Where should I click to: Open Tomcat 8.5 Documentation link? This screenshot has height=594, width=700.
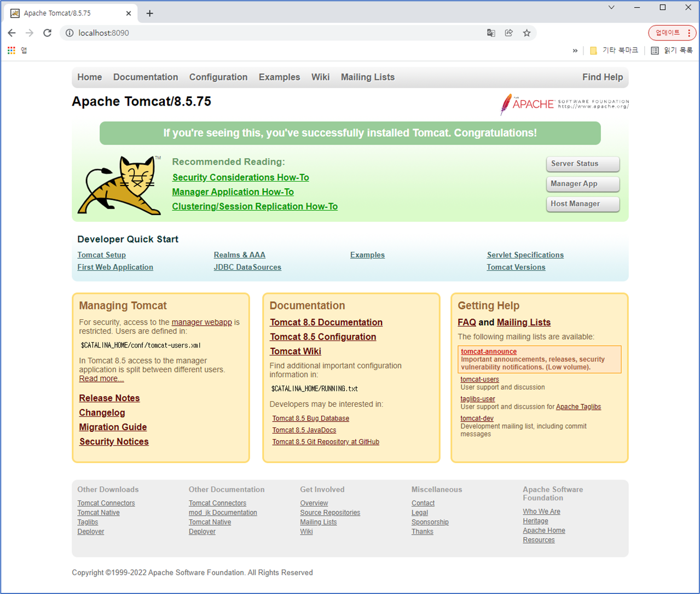(x=326, y=322)
